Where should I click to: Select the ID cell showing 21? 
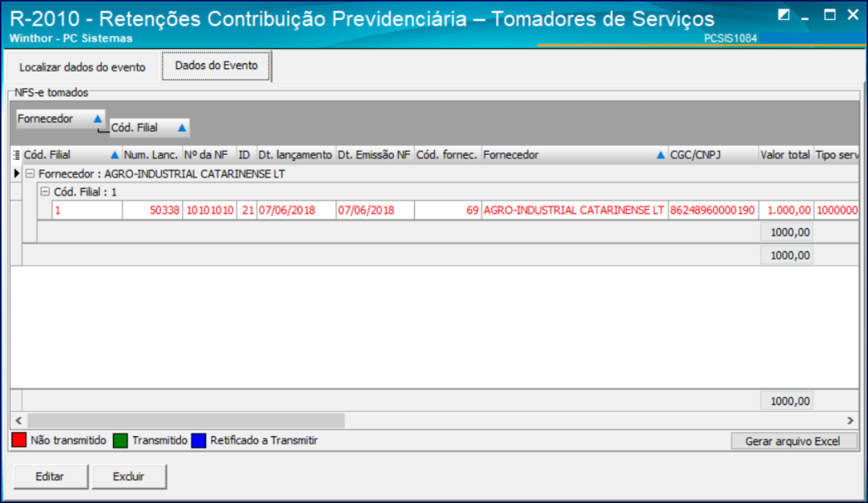click(x=247, y=210)
